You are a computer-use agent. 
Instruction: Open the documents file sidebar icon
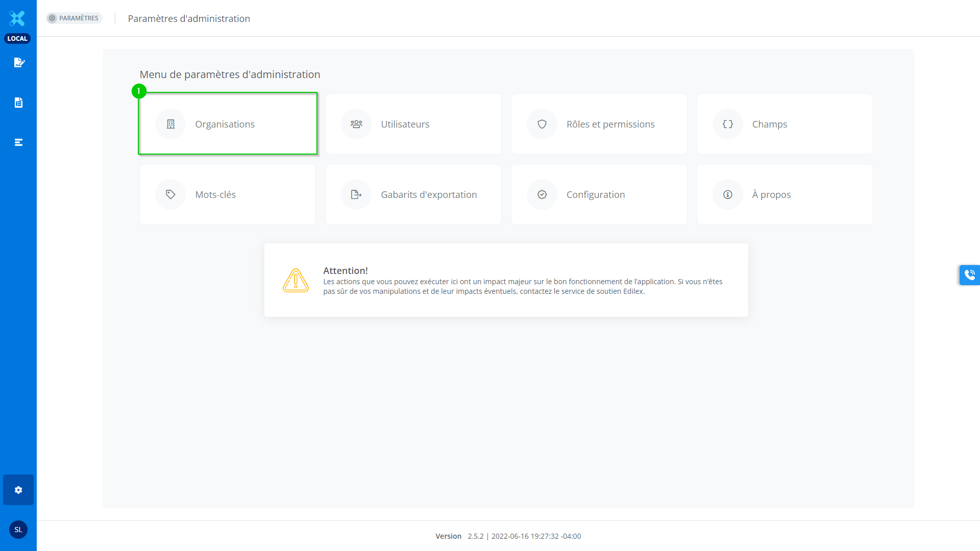[18, 103]
